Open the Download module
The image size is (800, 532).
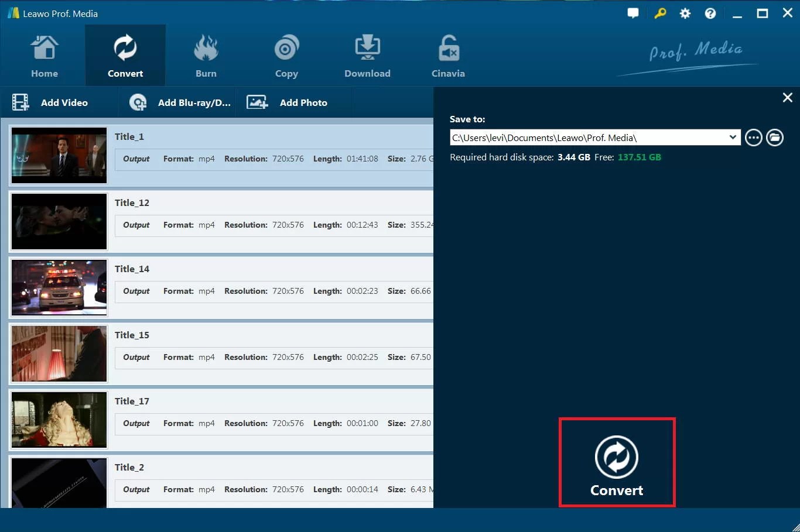point(367,54)
